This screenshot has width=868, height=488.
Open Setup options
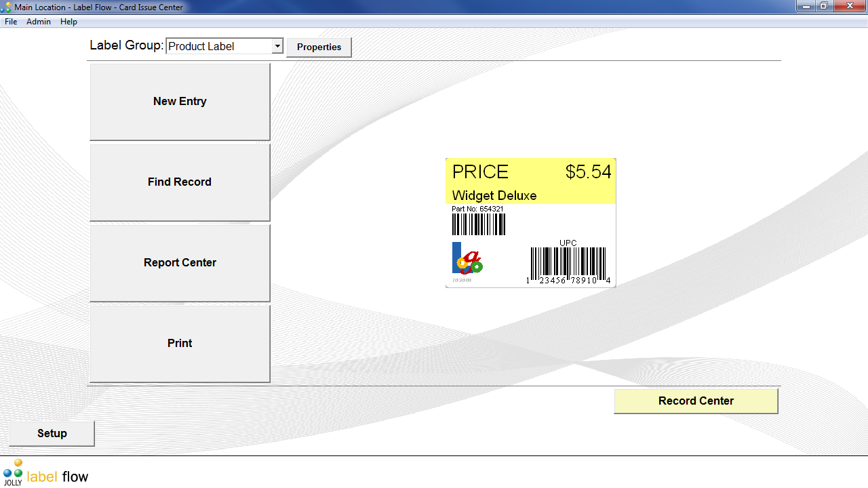[x=52, y=432]
